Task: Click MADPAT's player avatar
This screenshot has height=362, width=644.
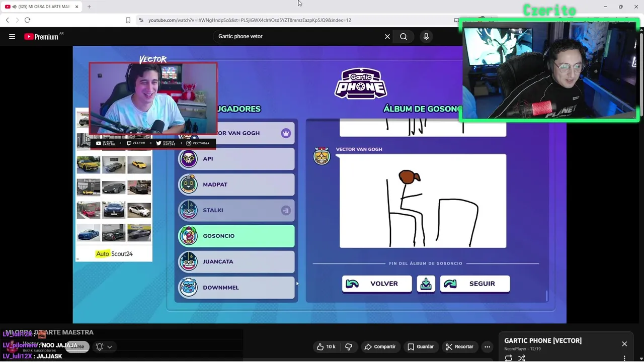Action: coord(189,185)
